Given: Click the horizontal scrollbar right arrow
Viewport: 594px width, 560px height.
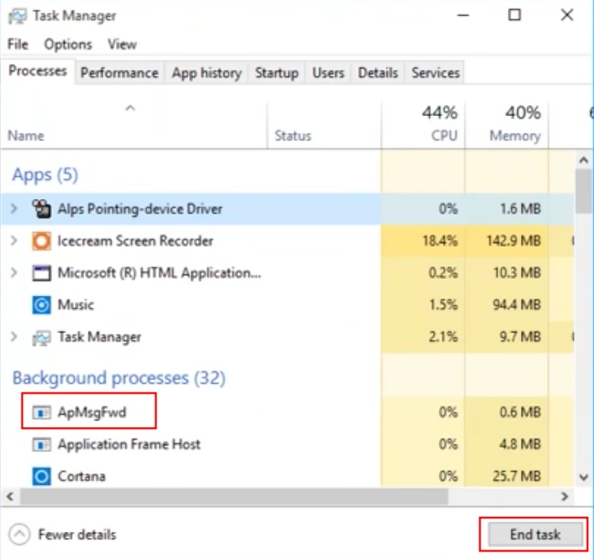Looking at the screenshot, I should coord(564,496).
